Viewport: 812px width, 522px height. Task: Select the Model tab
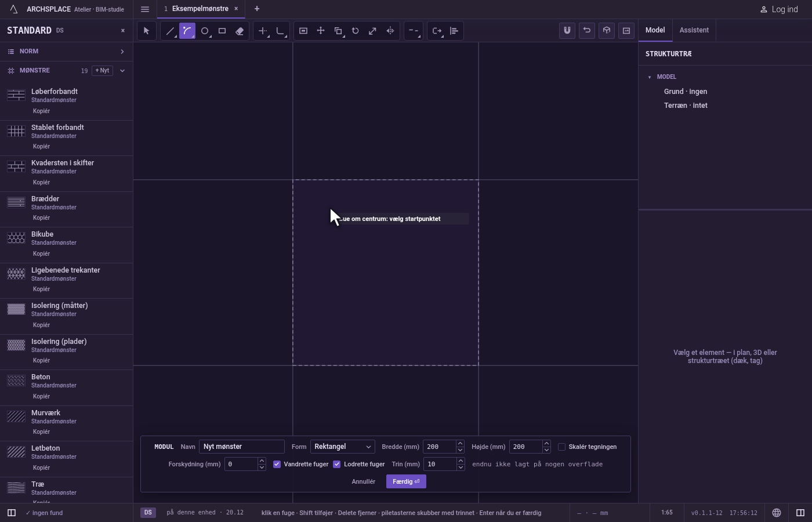[x=655, y=30]
